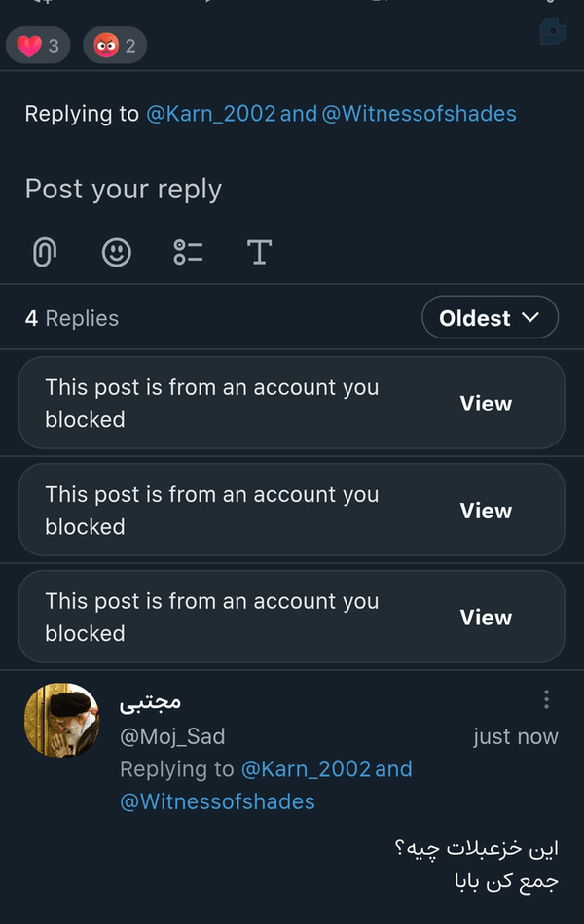The width and height of the screenshot is (584, 924).
Task: View the second blocked account post
Action: [x=486, y=511]
